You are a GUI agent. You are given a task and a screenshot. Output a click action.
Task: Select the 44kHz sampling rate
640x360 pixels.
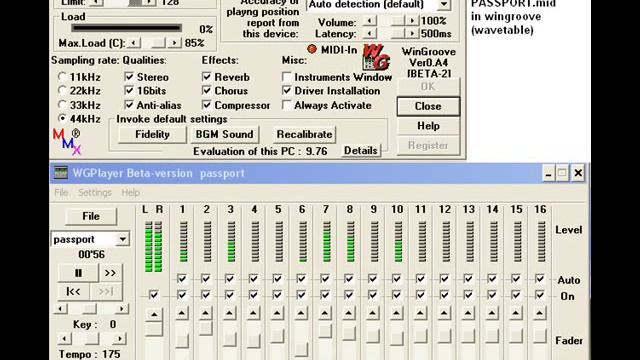click(x=62, y=118)
